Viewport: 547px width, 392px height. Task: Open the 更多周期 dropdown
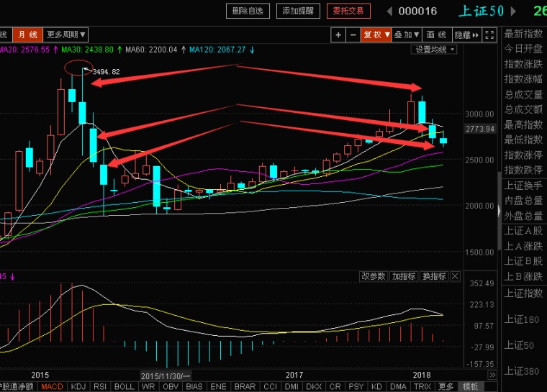(x=66, y=35)
